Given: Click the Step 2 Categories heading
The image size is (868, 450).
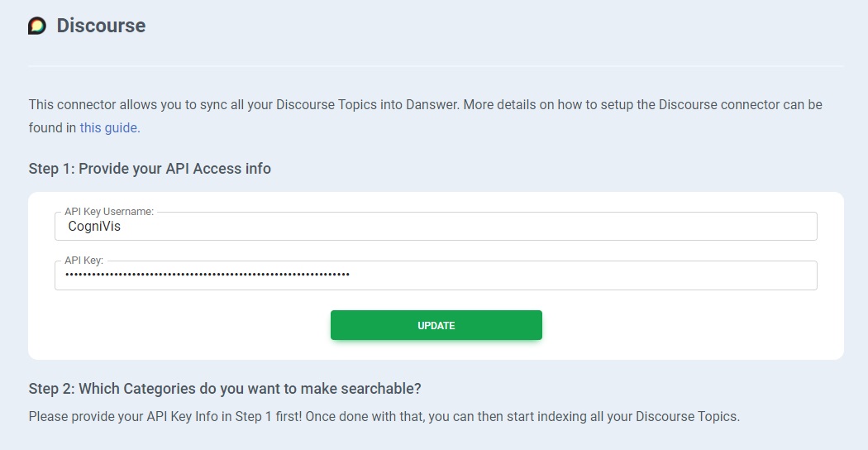Looking at the screenshot, I should click(225, 389).
